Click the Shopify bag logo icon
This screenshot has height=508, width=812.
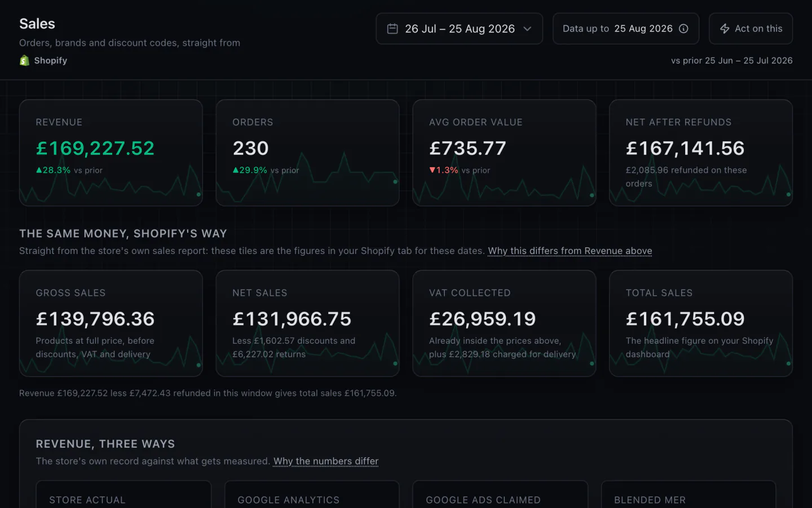click(24, 60)
